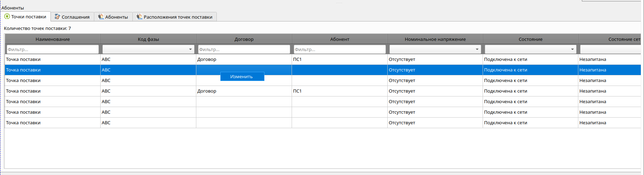Sort by the Наименование column header
This screenshot has height=175, width=644.
coord(53,39)
